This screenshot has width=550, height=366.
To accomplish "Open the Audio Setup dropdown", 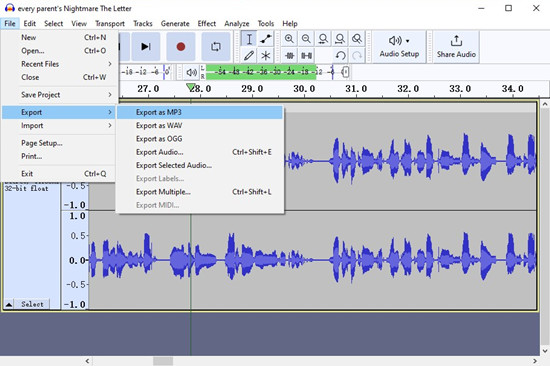I will [x=399, y=47].
